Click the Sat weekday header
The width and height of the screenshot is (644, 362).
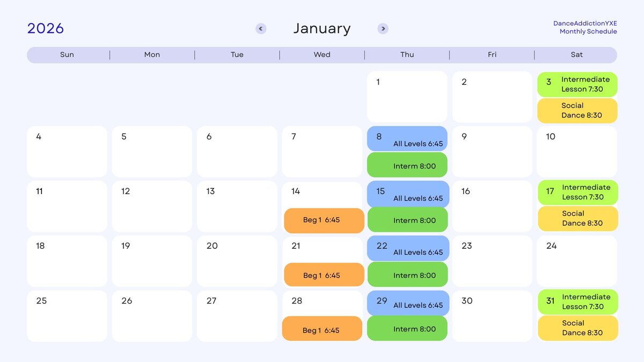tap(577, 55)
